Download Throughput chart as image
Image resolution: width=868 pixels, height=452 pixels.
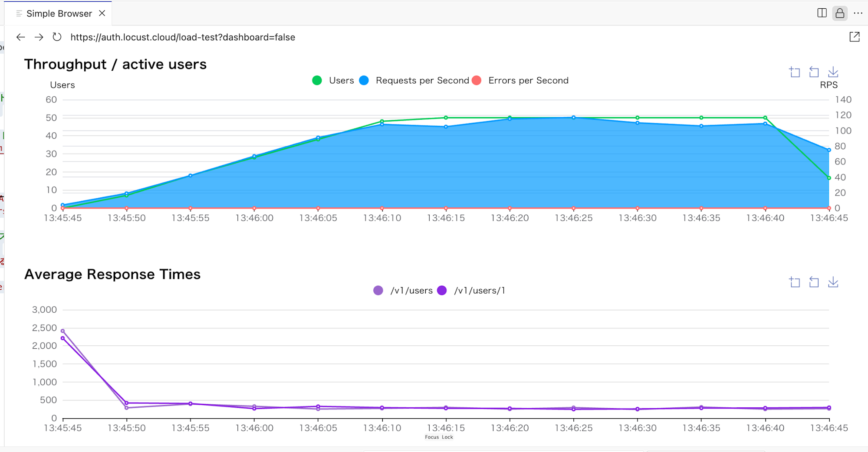point(833,72)
